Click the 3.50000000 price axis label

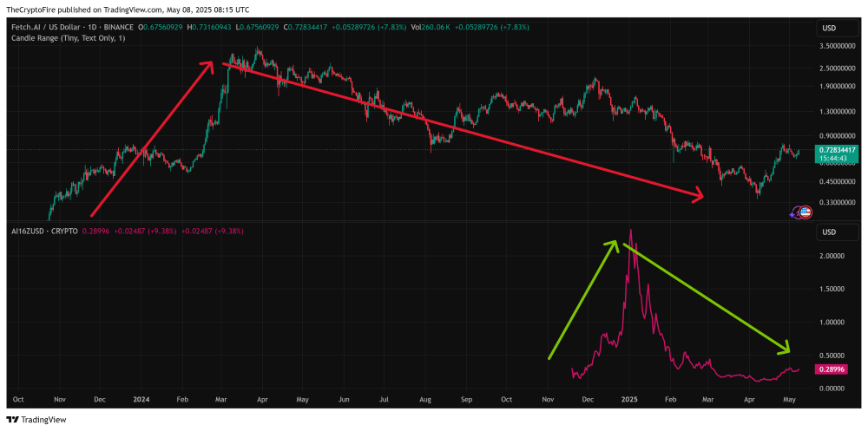coord(837,47)
